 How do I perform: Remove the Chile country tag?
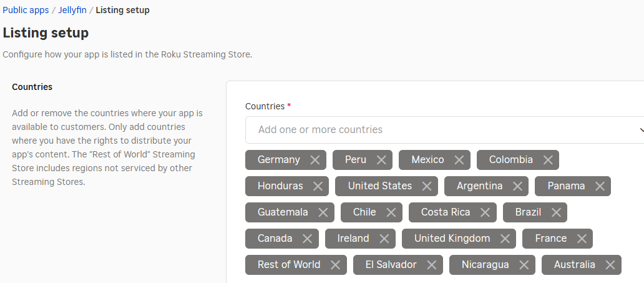(x=391, y=212)
